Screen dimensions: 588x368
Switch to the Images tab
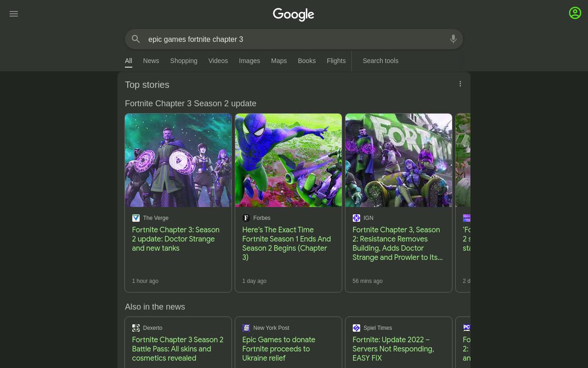point(249,61)
